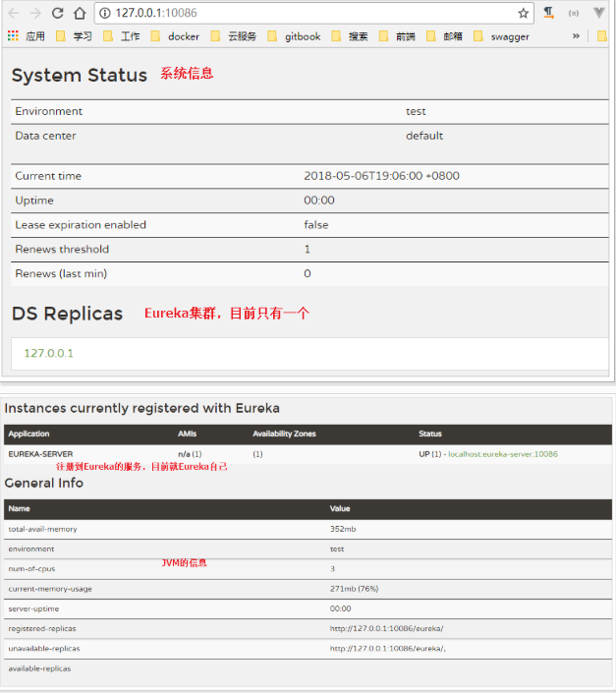
Task: Click the Availability Zones column header
Action: tap(284, 433)
